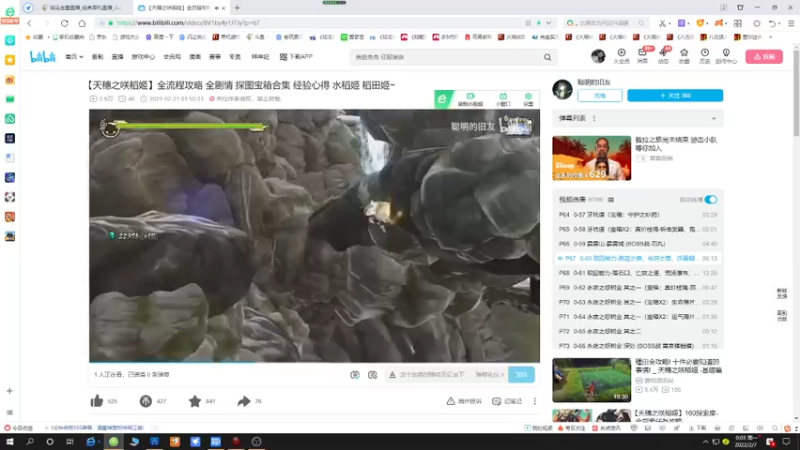This screenshot has width=800, height=450.
Task: Open the 游戏中心 nav item
Action: click(143, 57)
